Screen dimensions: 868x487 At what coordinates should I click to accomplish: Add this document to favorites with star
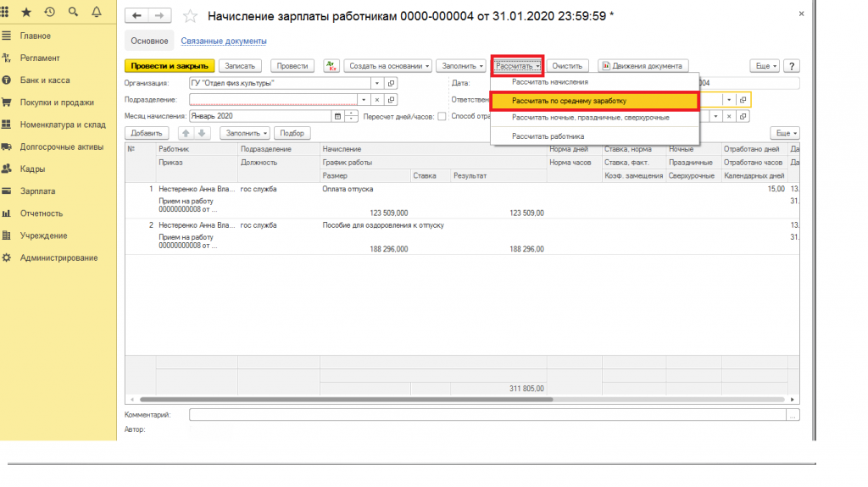click(x=190, y=16)
